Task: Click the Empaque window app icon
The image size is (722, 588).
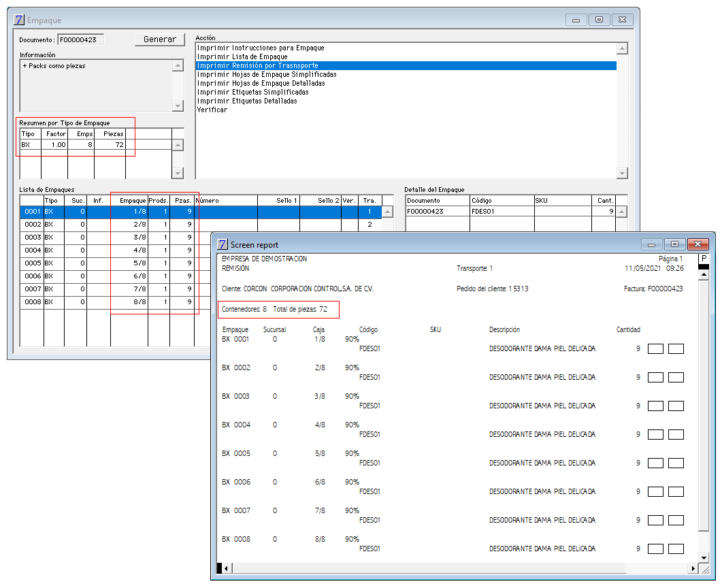Action: click(x=19, y=20)
